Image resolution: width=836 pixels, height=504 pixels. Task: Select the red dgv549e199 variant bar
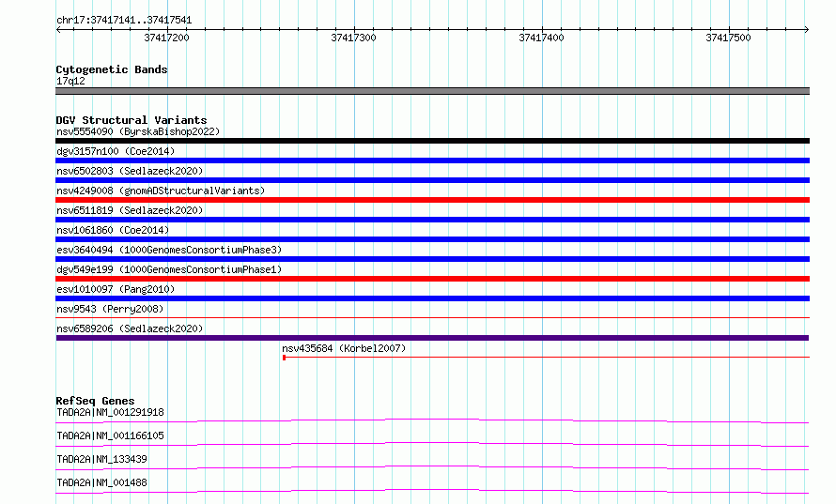pos(432,279)
